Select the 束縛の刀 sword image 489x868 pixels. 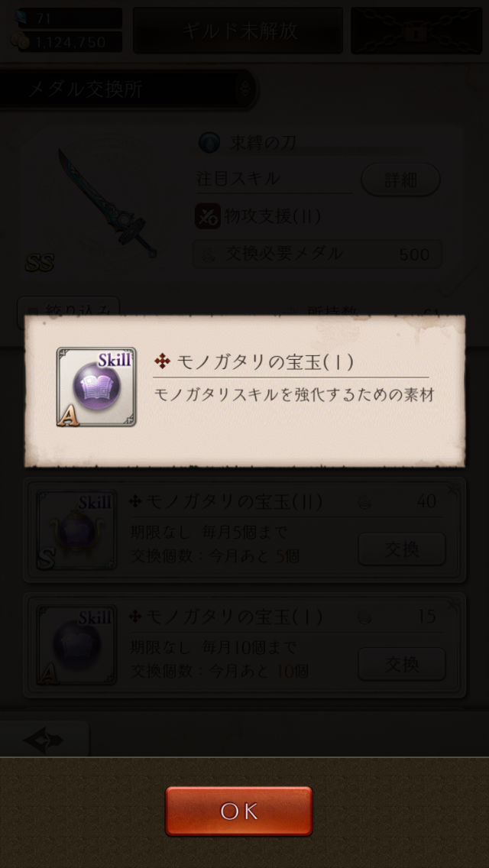107,202
